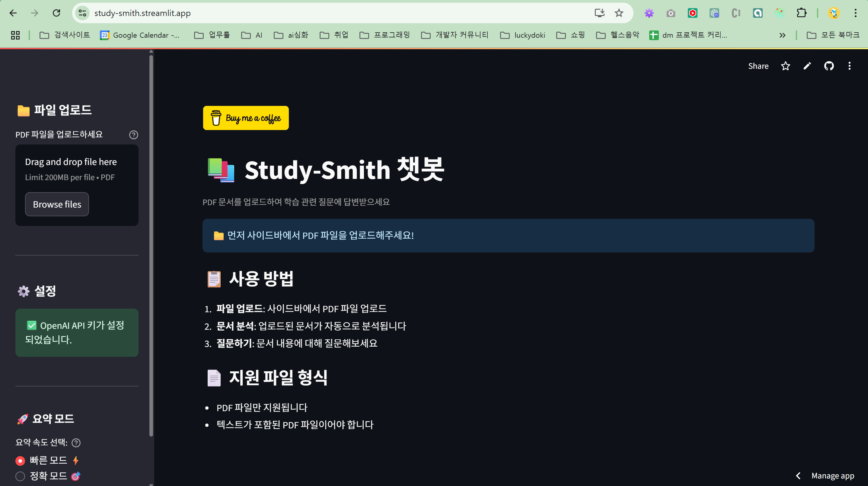868x486 pixels.
Task: Click the sidebar vertical scrollbar
Action: 151,246
